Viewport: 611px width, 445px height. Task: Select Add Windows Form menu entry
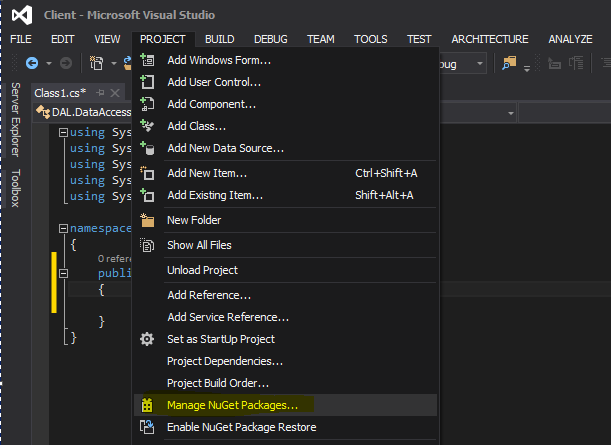pos(286,60)
